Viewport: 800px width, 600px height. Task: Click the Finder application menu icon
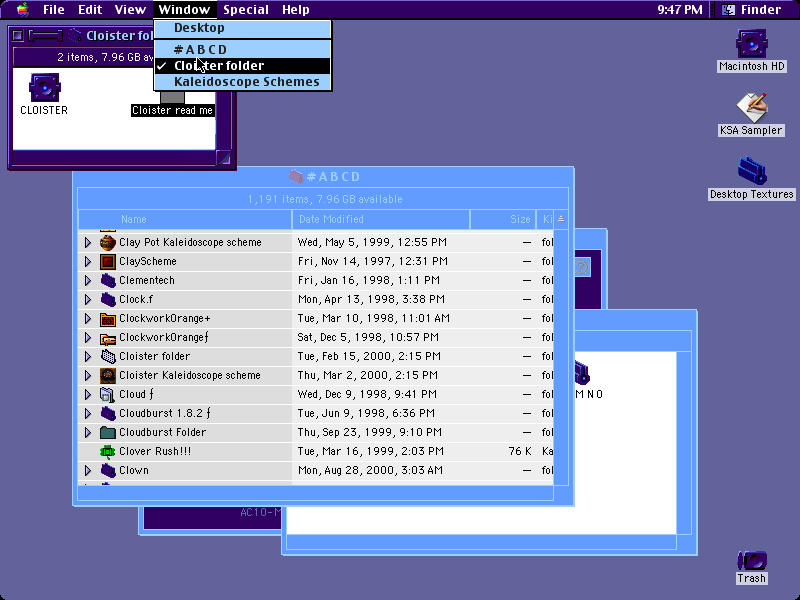pos(728,10)
